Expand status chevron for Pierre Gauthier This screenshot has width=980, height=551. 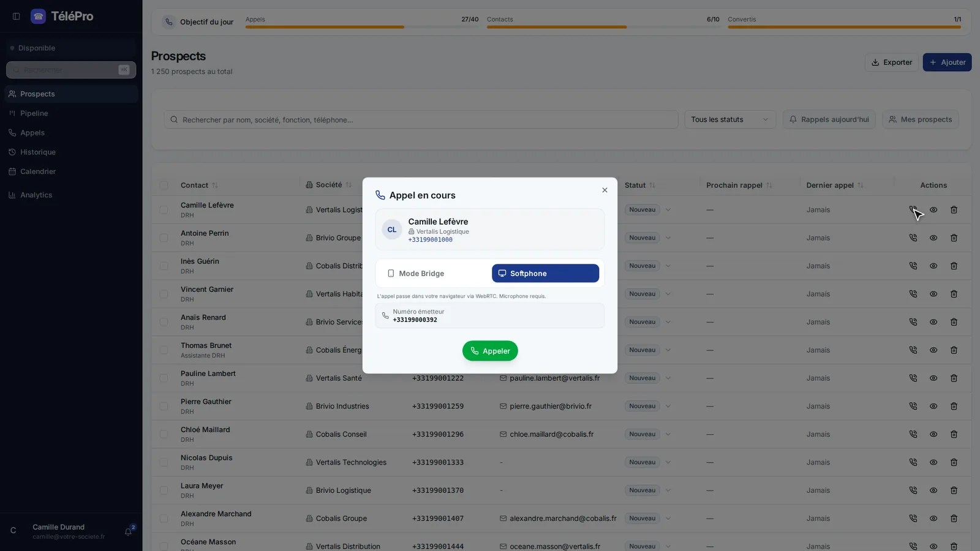(668, 406)
